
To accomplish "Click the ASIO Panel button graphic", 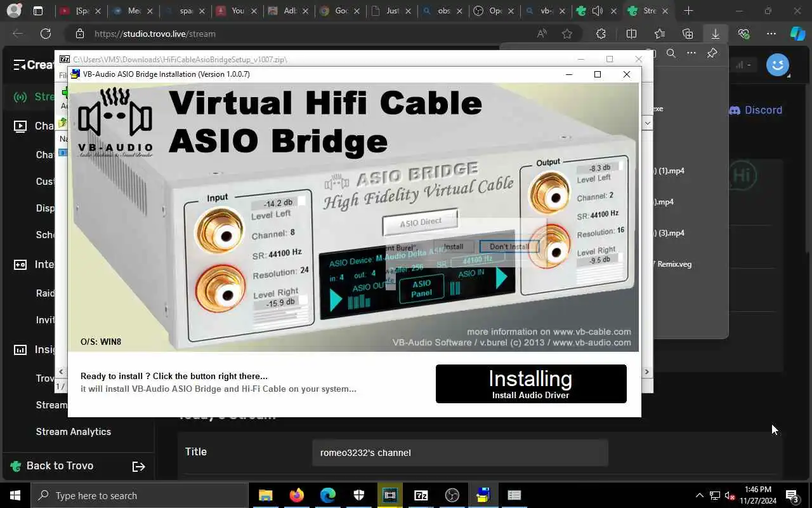I will [421, 288].
